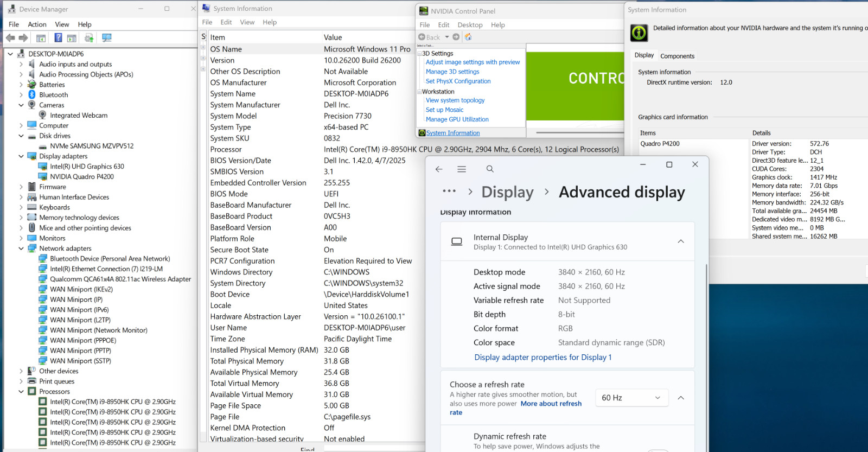Screen dimensions: 868x452
Task: Collapse the Processors tree node
Action: (x=21, y=391)
